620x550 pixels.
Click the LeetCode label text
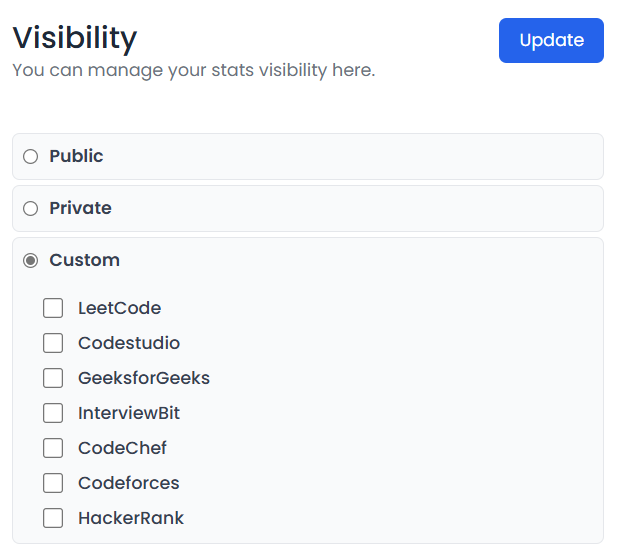pos(119,308)
